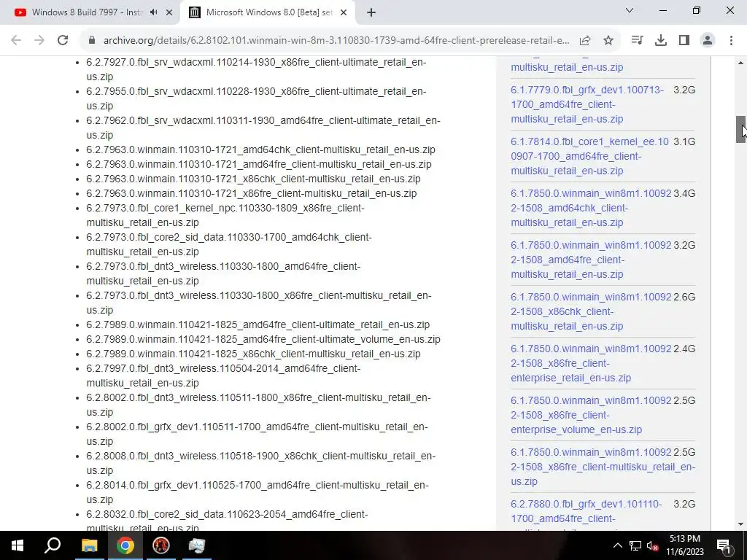The height and width of the screenshot is (560, 747).
Task: Click 6.2.8002.0.fbl_grfx_dev1 entry
Action: (x=258, y=434)
